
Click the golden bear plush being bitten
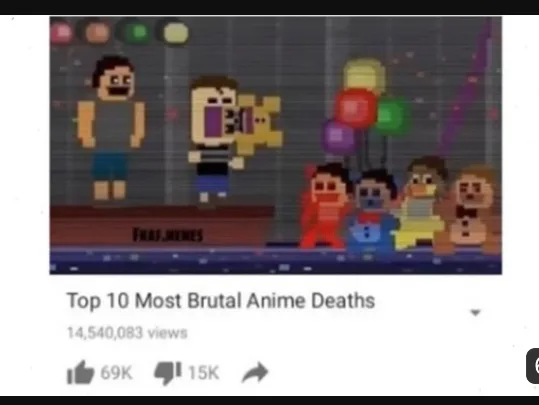(x=261, y=124)
